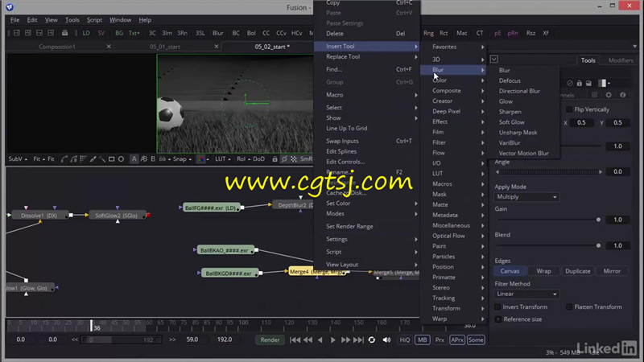Toggle the HiQ high quality mode
Image resolution: width=644 pixels, height=362 pixels.
(x=405, y=339)
